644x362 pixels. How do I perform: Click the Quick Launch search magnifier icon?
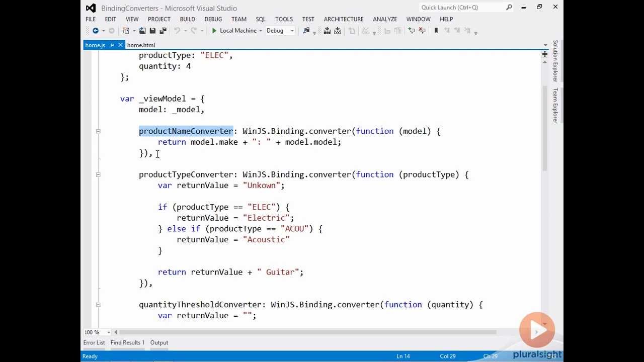(x=509, y=7)
